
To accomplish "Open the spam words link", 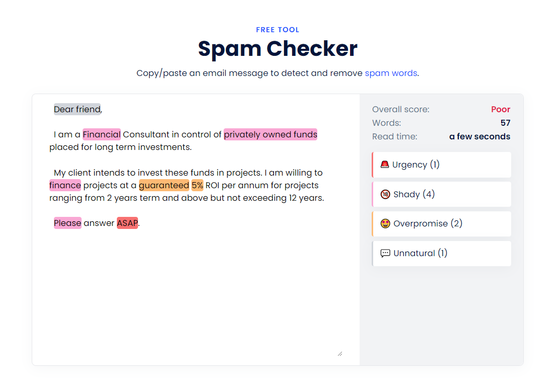I will 391,73.
